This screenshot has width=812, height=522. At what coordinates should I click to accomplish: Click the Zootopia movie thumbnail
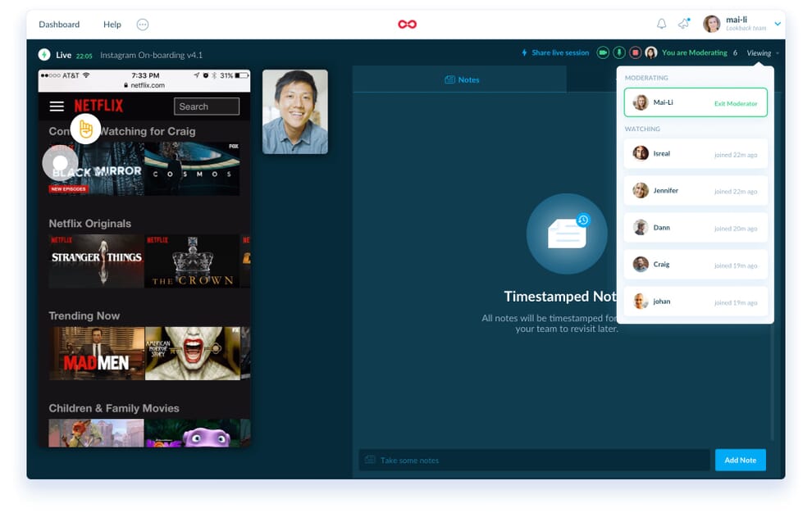click(x=96, y=433)
